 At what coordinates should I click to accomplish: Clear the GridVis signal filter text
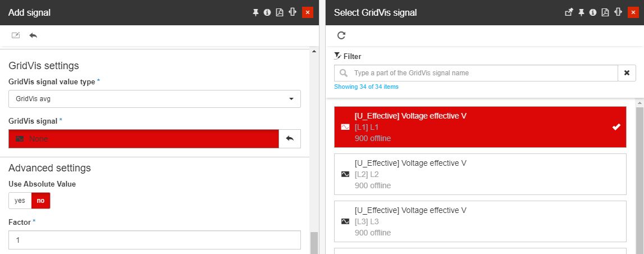coord(627,73)
